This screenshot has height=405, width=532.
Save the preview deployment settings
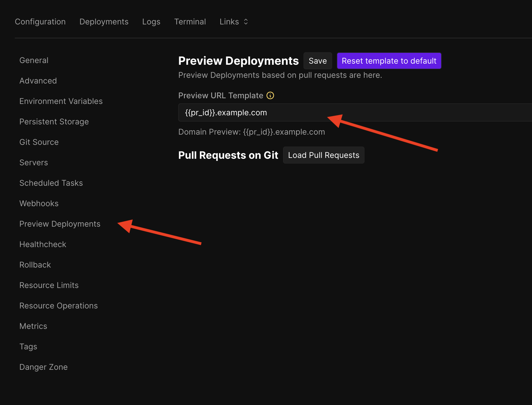click(318, 61)
